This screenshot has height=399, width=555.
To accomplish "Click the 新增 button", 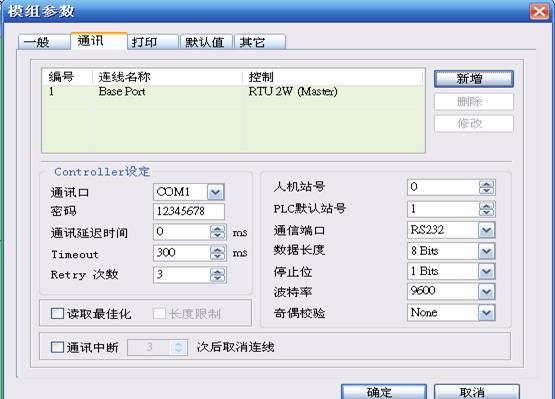I will click(x=474, y=79).
